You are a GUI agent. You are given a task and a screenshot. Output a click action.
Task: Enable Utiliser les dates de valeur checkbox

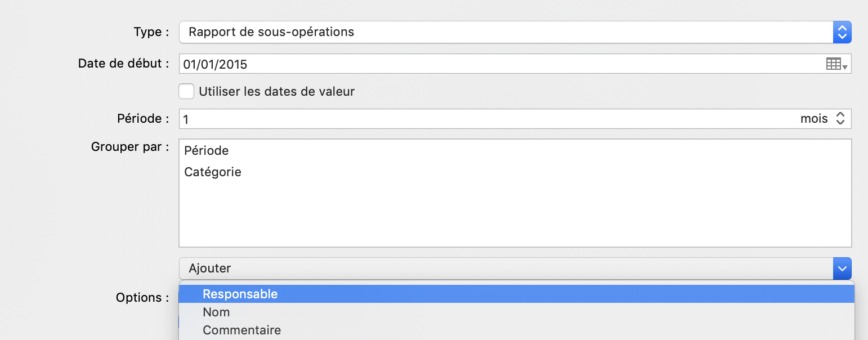186,91
